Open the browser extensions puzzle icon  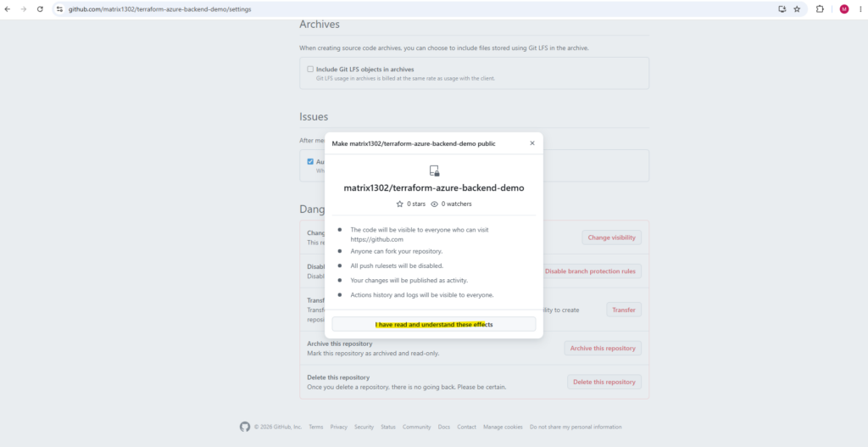(x=820, y=8)
